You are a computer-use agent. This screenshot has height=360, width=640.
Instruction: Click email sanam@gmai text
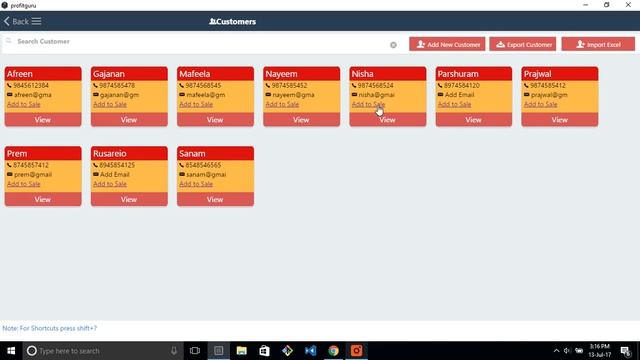point(206,174)
